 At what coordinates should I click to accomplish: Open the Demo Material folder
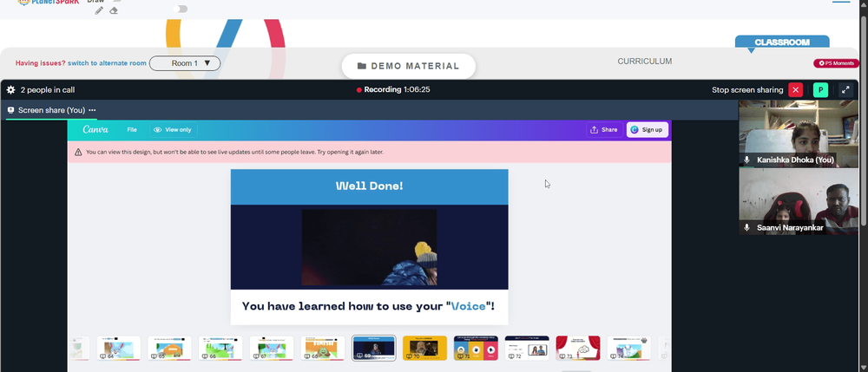(x=409, y=66)
